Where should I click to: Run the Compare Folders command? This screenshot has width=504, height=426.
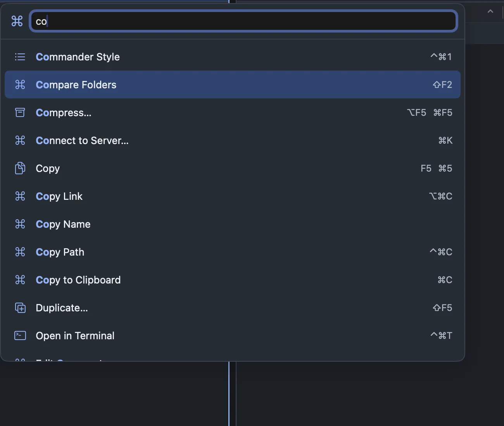[233, 84]
